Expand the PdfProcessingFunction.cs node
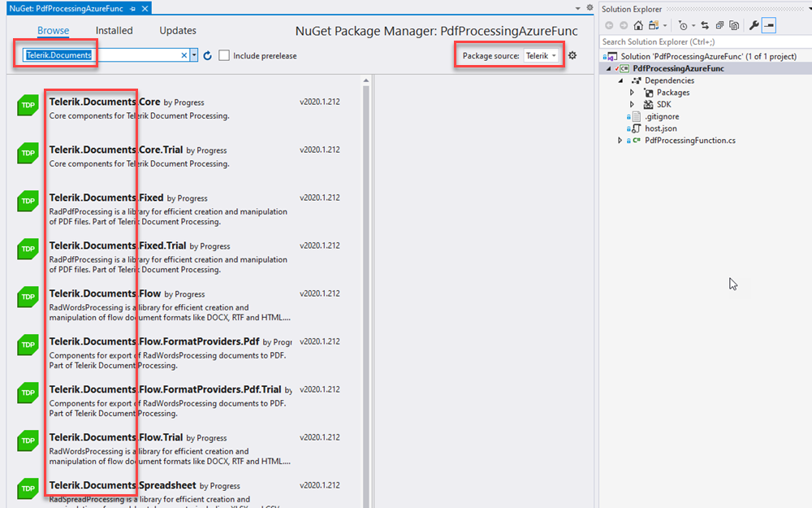This screenshot has width=812, height=508. click(x=620, y=141)
